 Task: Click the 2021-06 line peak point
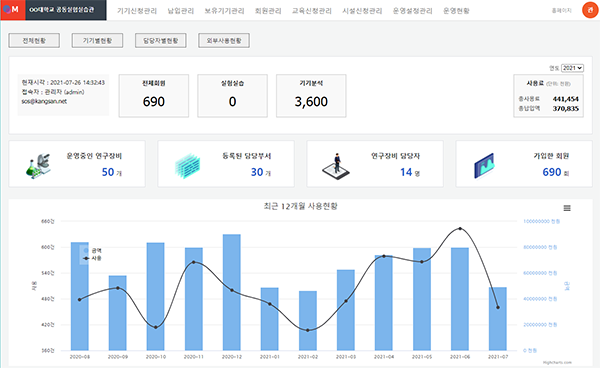[x=460, y=229]
